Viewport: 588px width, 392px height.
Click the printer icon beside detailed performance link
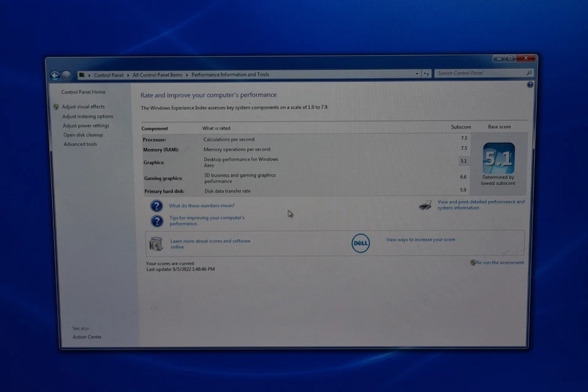click(425, 206)
